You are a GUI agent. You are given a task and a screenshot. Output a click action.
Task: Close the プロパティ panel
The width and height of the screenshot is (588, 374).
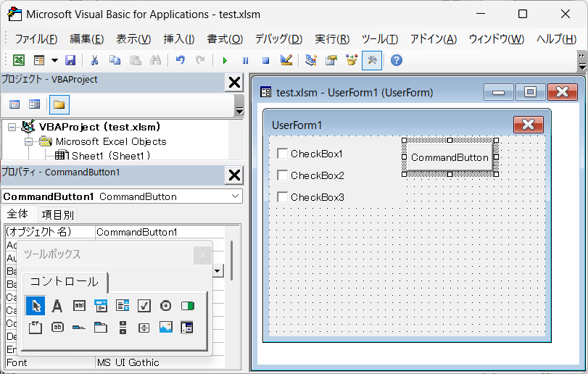(x=234, y=175)
